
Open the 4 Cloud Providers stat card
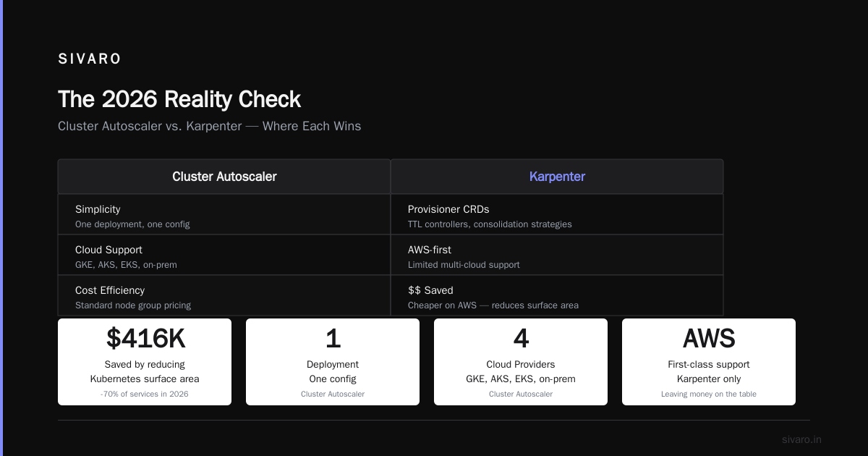(521, 362)
